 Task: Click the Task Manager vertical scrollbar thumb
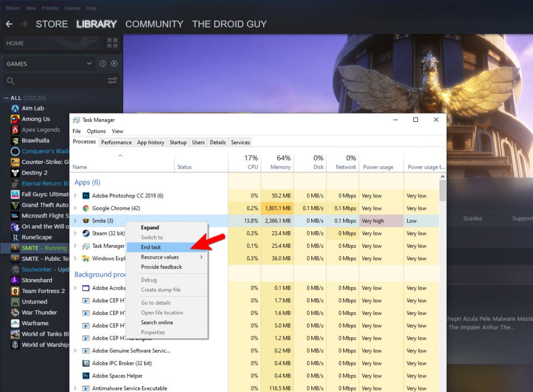click(x=442, y=191)
